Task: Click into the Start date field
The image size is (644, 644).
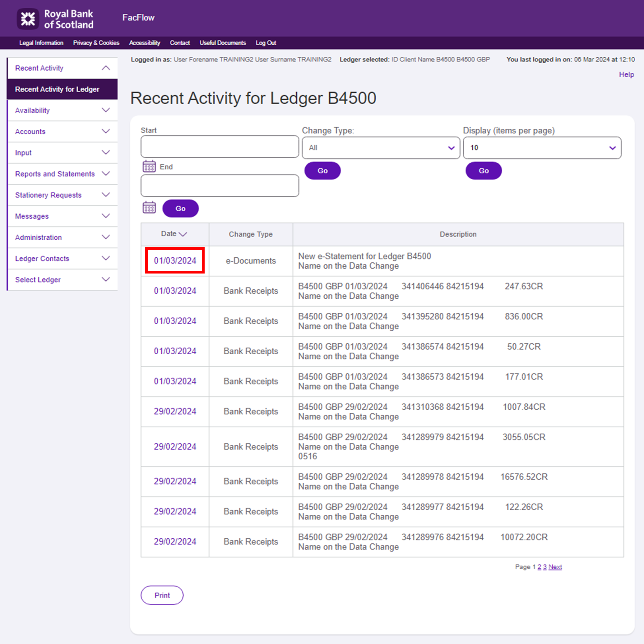Action: [x=220, y=147]
